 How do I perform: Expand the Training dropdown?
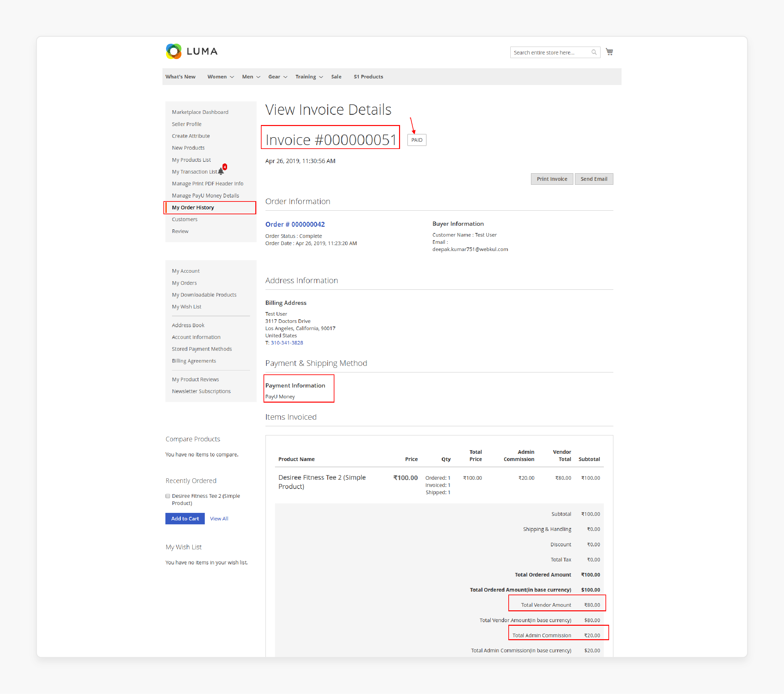[306, 76]
